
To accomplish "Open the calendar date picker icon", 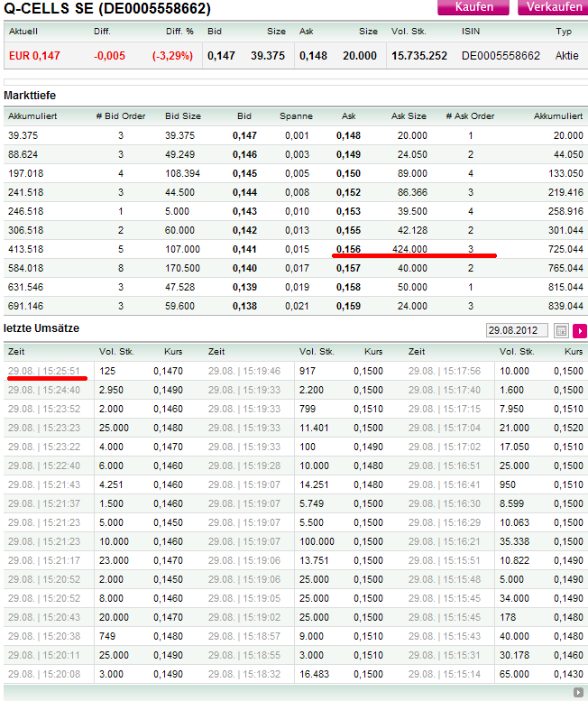I will (561, 331).
